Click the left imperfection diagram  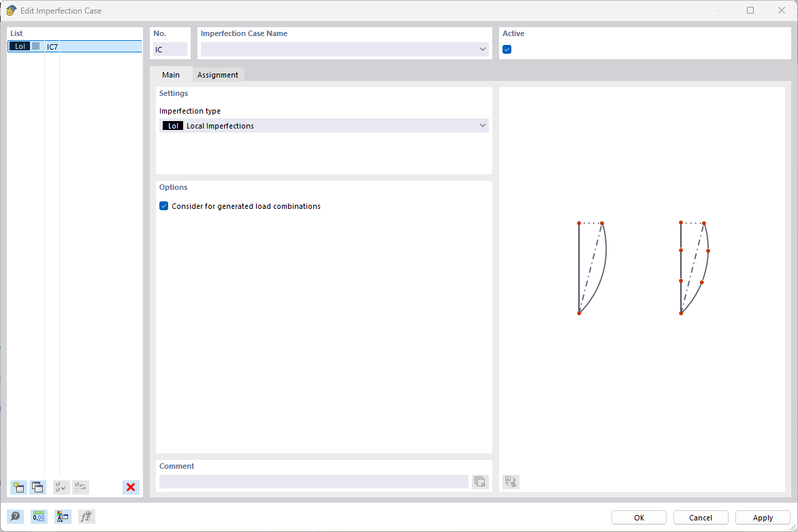click(592, 268)
